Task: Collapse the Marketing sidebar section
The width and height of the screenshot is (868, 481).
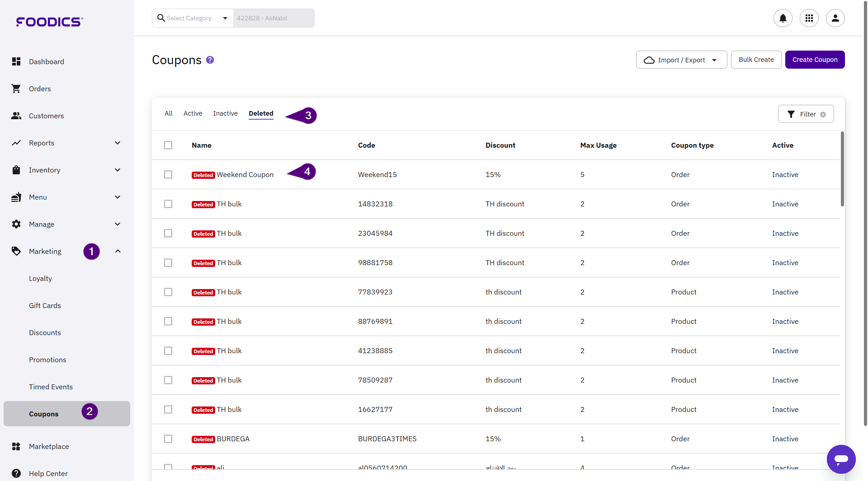Action: click(x=118, y=252)
